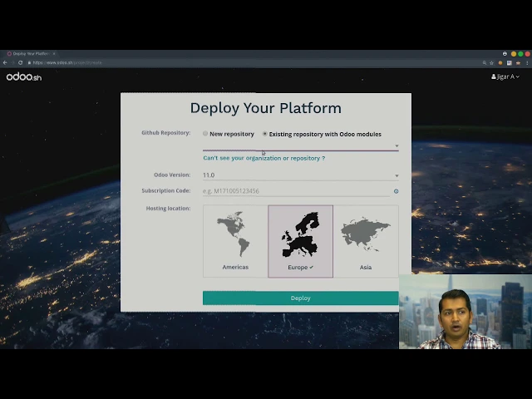Open the "Can't see your organization or repository ?" link
532x399 pixels.
(x=264, y=158)
